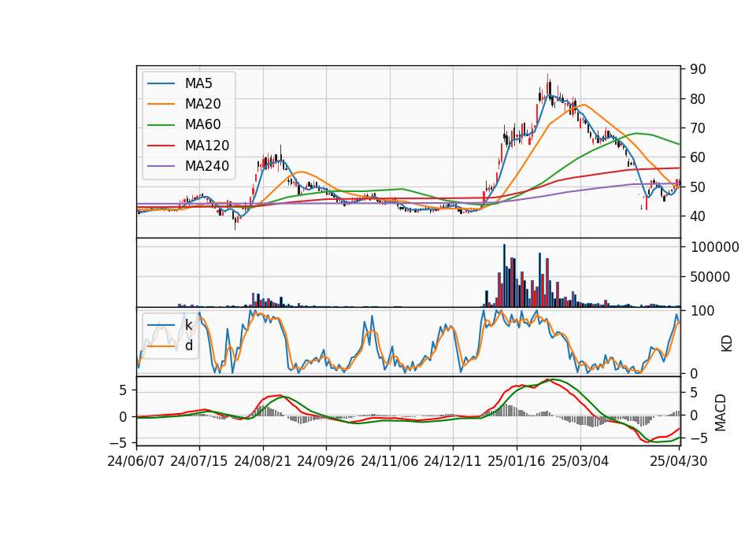
Task: Click the 25/04/30 date axis label
Action: 678,461
